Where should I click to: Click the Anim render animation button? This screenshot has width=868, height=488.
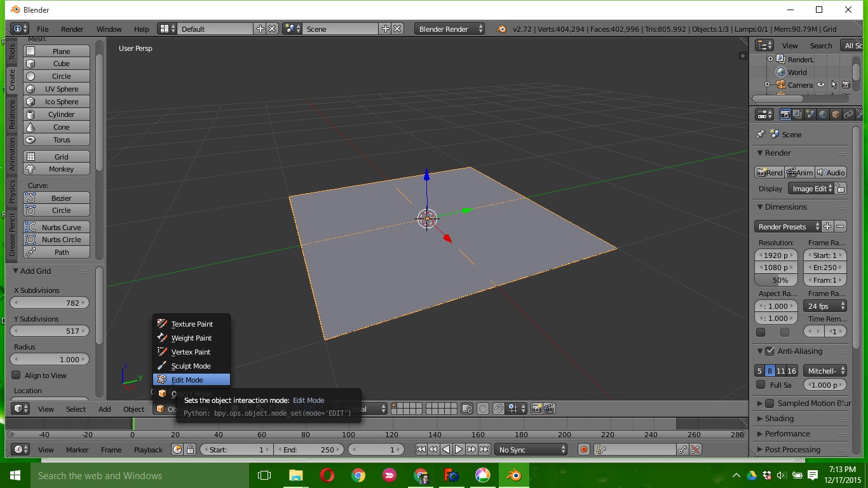pyautogui.click(x=800, y=172)
